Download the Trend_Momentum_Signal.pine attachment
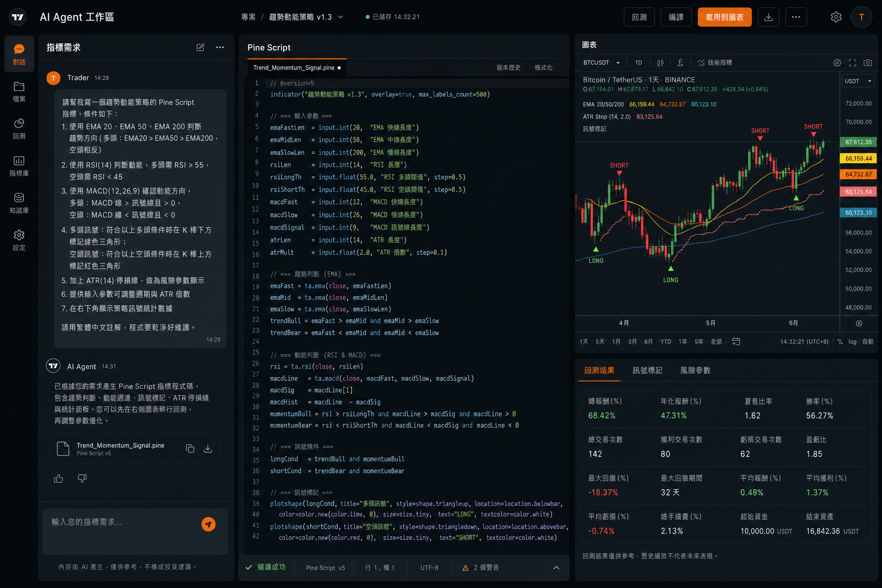 pos(208,448)
